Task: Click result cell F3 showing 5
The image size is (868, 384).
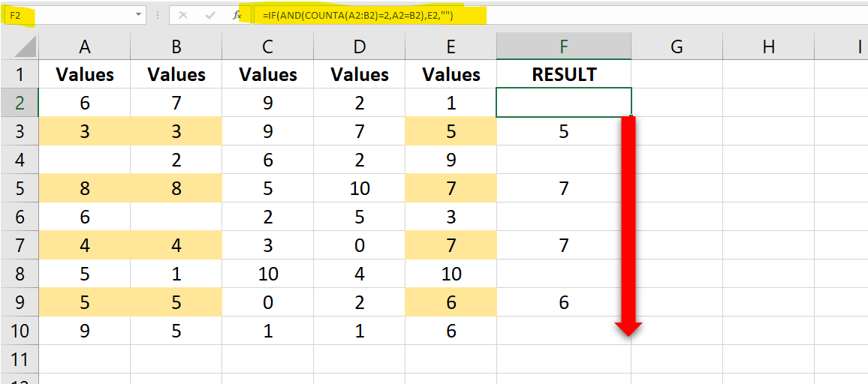Action: coord(564,131)
